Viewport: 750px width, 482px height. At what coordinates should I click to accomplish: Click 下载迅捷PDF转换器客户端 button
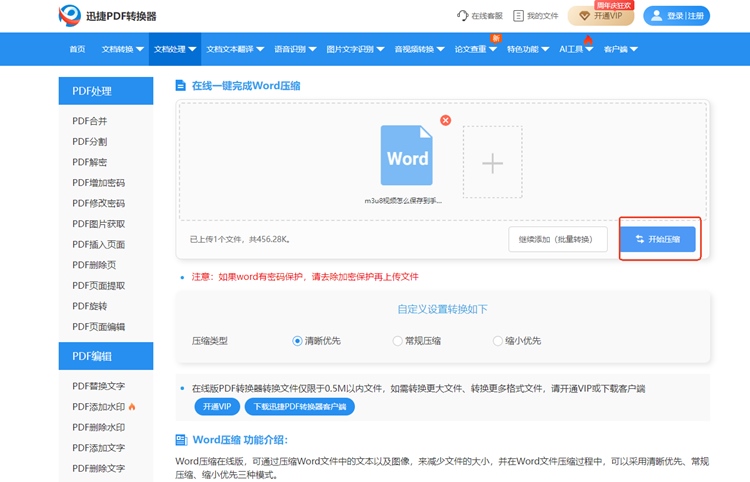point(299,406)
